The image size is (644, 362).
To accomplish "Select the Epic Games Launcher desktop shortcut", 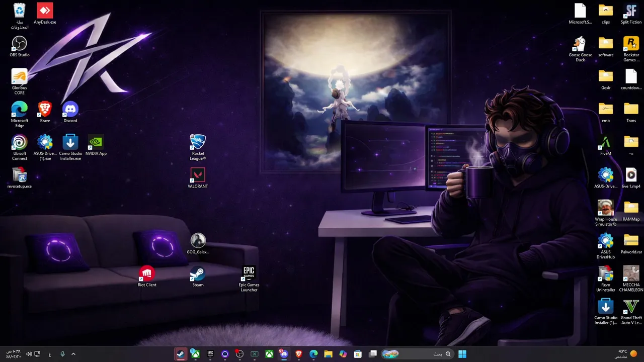I will coord(249,279).
